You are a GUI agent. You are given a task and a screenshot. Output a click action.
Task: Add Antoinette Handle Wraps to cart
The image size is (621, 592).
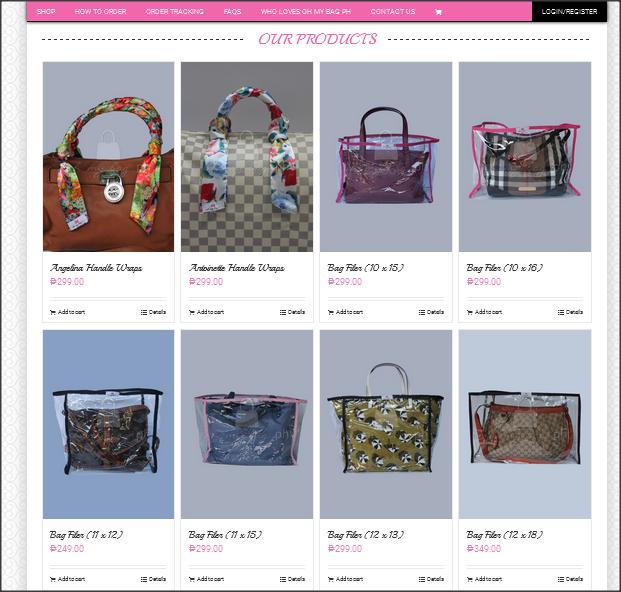[206, 312]
